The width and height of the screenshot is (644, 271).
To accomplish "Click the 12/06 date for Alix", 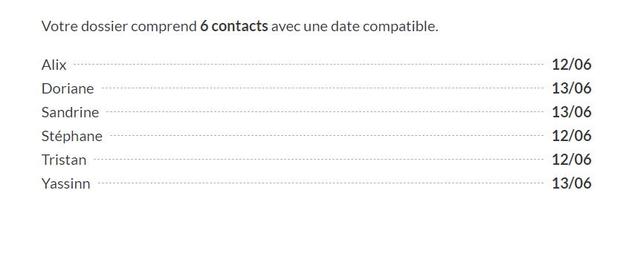I will pos(571,65).
